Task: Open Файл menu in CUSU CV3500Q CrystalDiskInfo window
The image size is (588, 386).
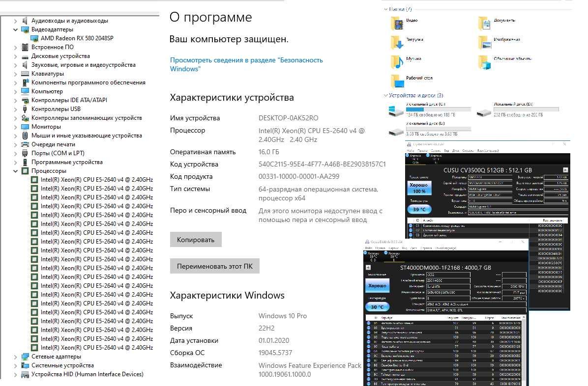Action: [x=410, y=151]
